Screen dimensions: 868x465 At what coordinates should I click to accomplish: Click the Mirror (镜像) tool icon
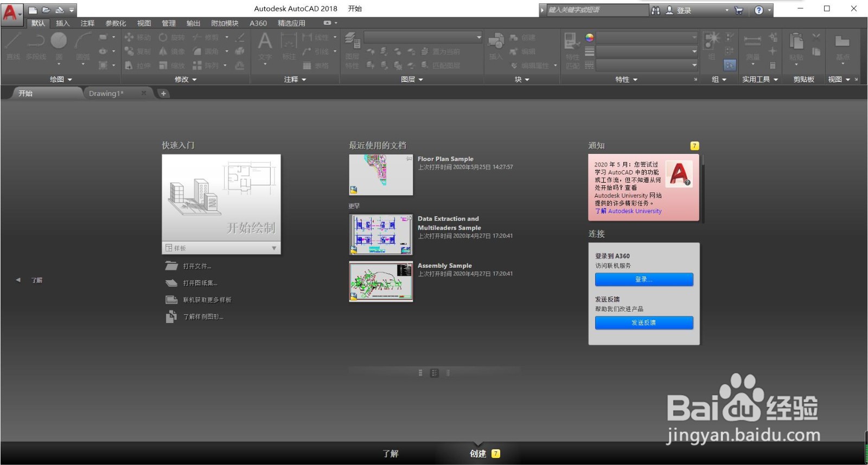[x=163, y=51]
